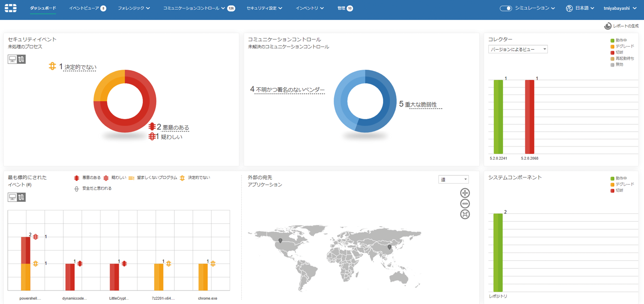Click the Fortinet logo

pyautogui.click(x=10, y=8)
